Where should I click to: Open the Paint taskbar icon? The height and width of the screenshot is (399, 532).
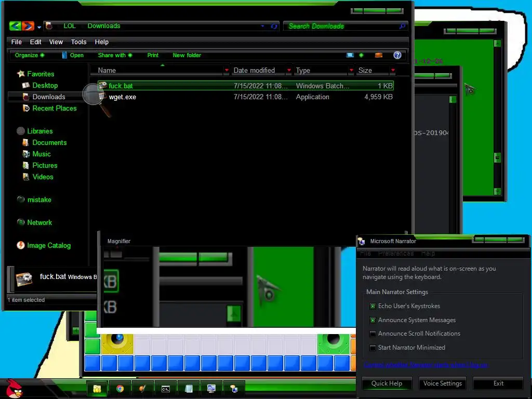pyautogui.click(x=142, y=389)
